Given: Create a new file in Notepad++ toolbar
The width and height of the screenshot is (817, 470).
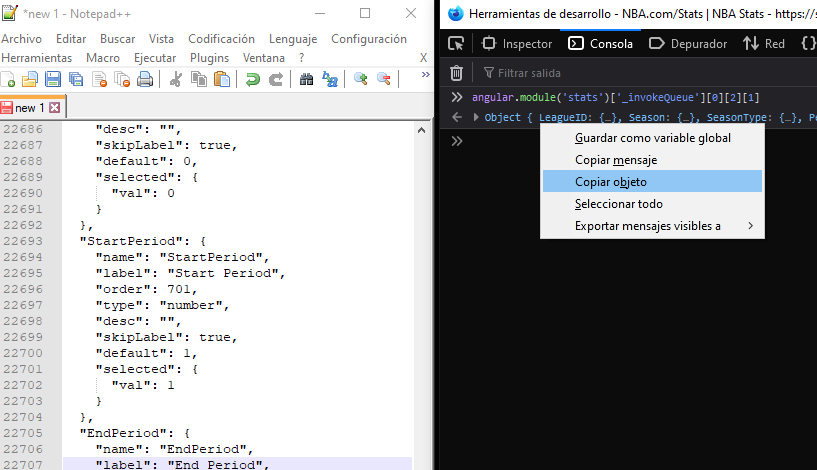Looking at the screenshot, I should tap(8, 79).
